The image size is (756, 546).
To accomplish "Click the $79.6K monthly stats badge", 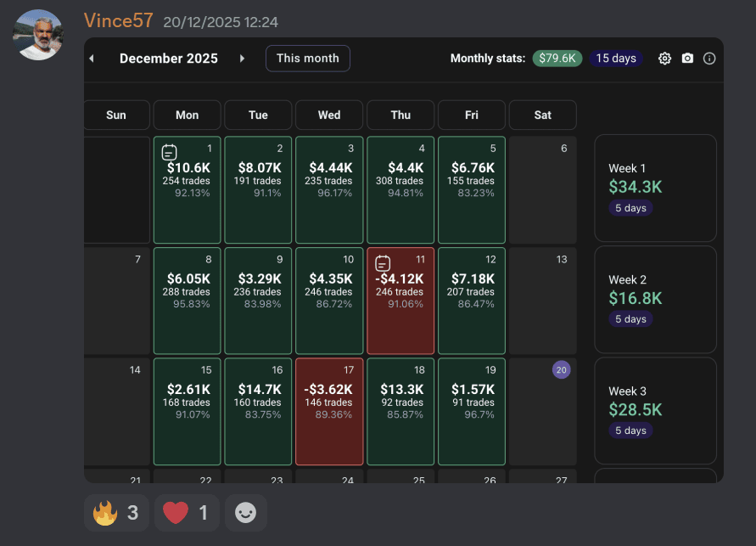I will coord(557,59).
